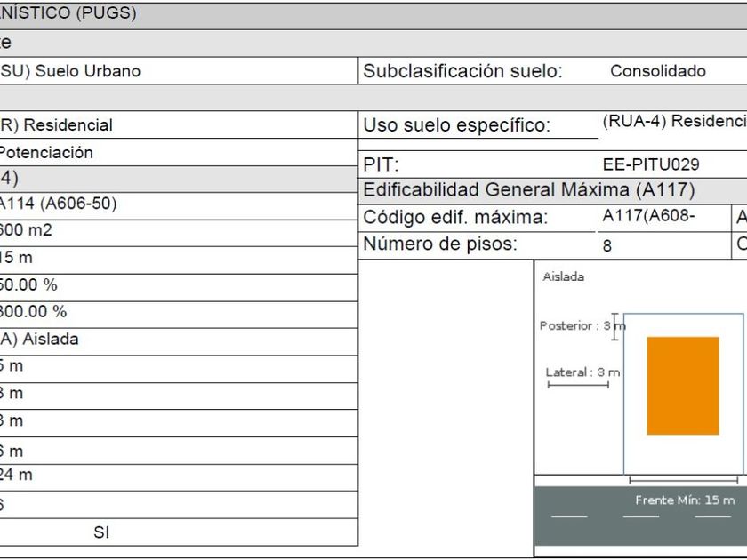Image resolution: width=747 pixels, height=560 pixels.
Task: Click the orange building footprint rectangle
Action: pyautogui.click(x=682, y=386)
